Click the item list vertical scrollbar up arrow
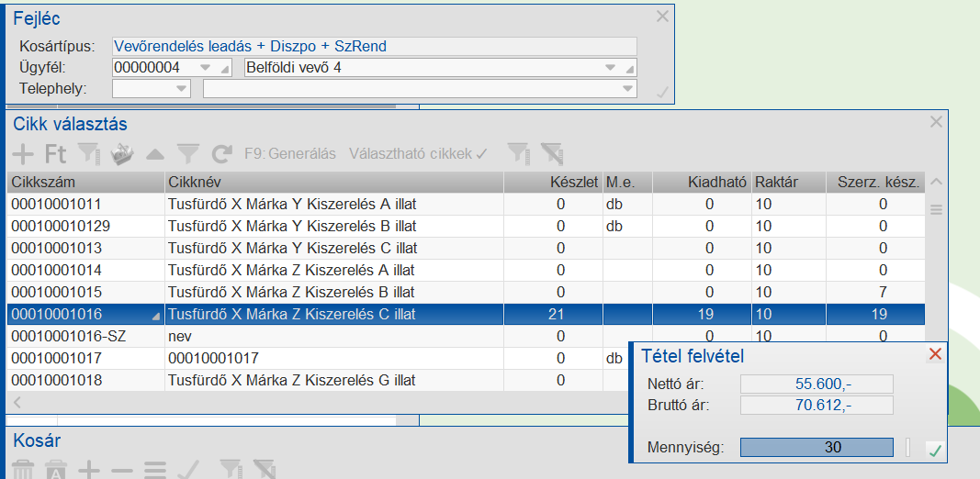Image resolution: width=980 pixels, height=479 pixels. 937,182
